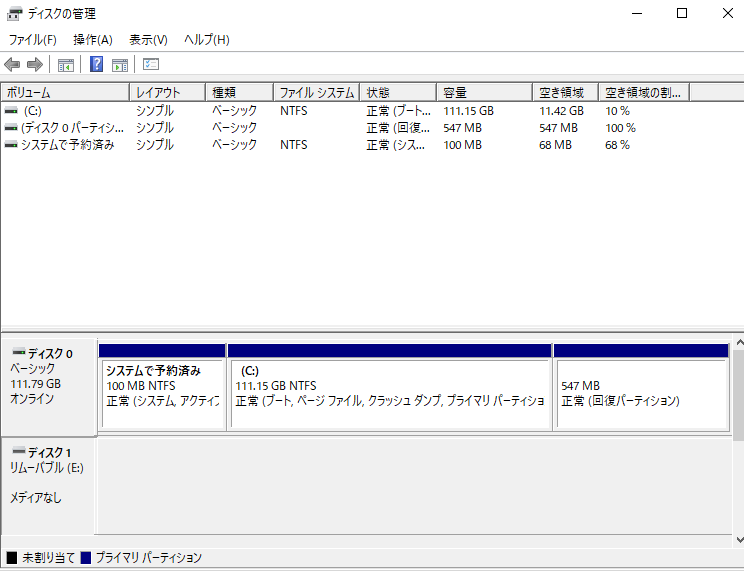
Task: Select the (C:) volume drive icon
Action: [11, 111]
